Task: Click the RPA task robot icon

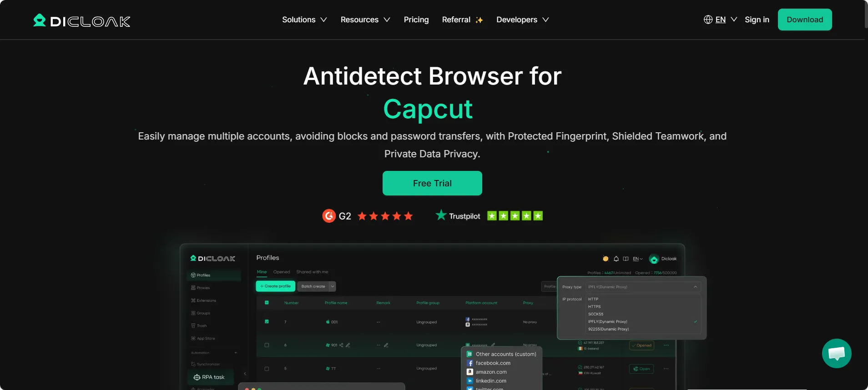Action: [197, 377]
